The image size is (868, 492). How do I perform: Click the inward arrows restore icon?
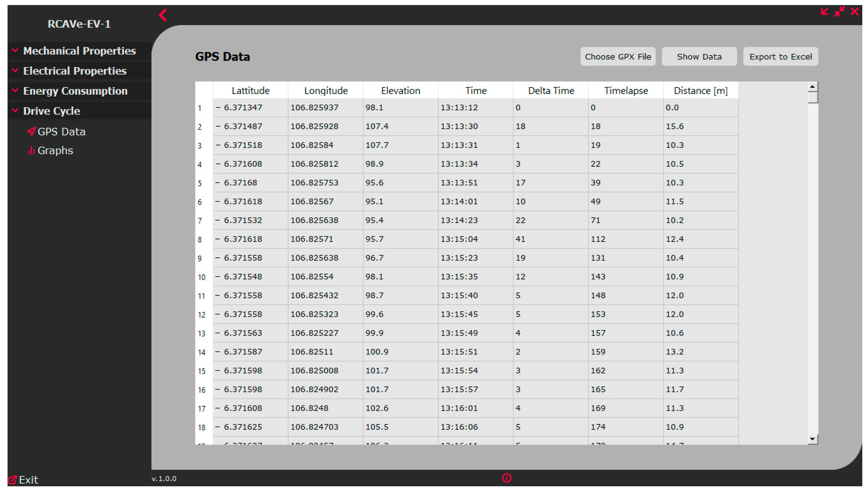[x=839, y=11]
